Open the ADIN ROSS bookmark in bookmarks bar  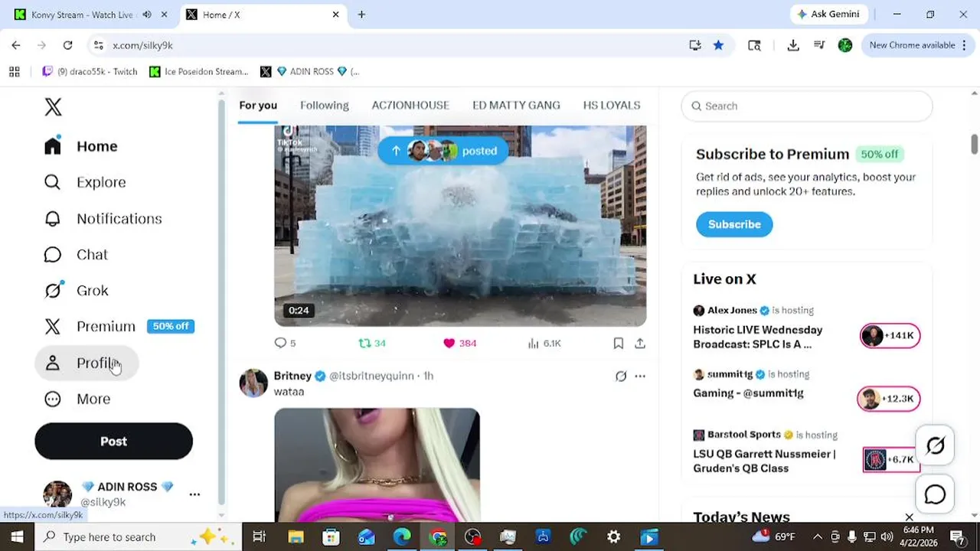pos(309,71)
